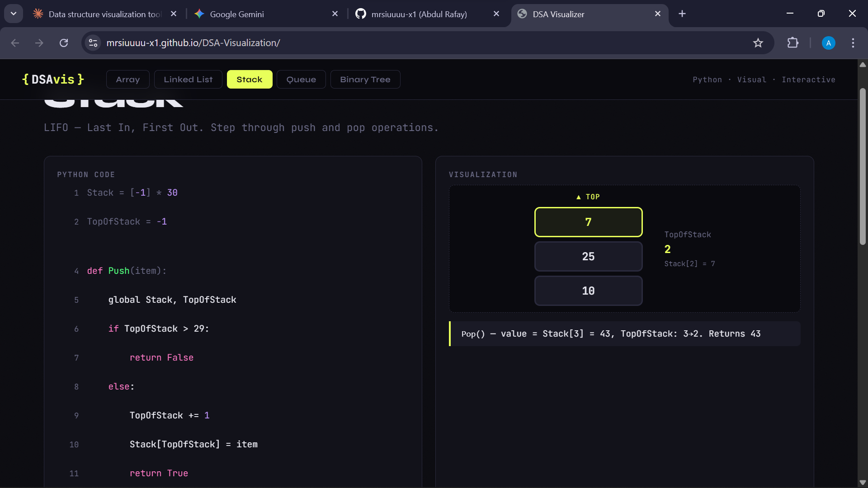The image size is (868, 488).
Task: Click the browser back arrow
Action: click(x=15, y=43)
